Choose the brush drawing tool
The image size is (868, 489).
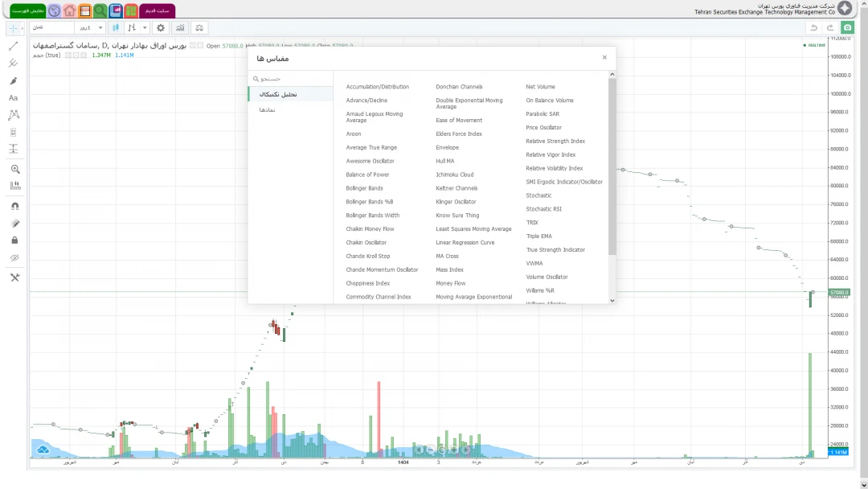coord(14,80)
